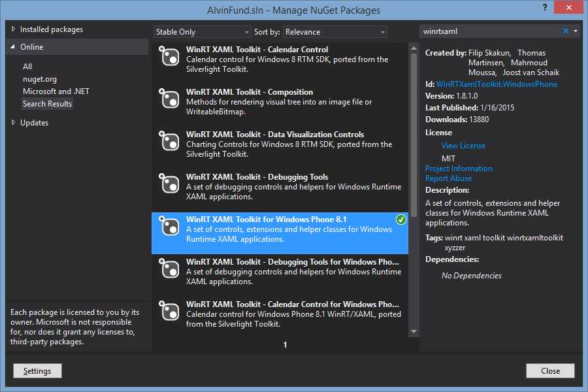The height and width of the screenshot is (392, 588).
Task: Select Search Results in the sidebar
Action: point(47,103)
